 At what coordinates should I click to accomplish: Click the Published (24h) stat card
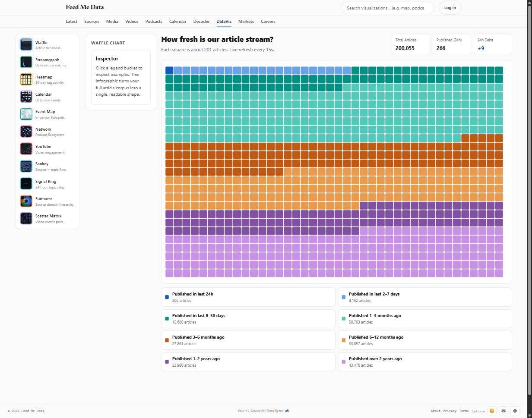point(452,44)
